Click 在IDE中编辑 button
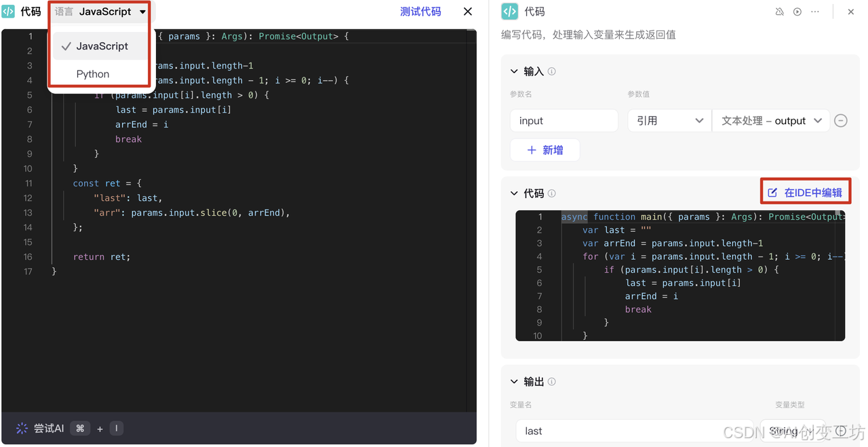Image resolution: width=868 pixels, height=447 pixels. [x=805, y=193]
